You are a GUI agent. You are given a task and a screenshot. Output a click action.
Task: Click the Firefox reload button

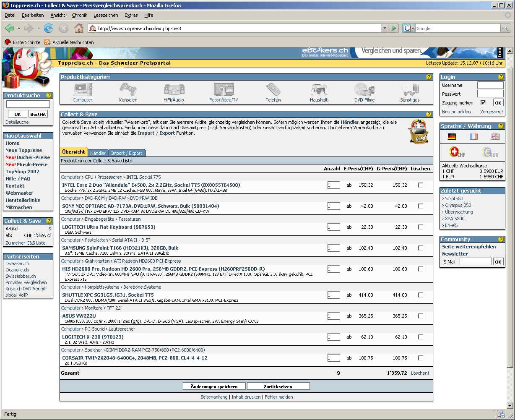point(49,29)
